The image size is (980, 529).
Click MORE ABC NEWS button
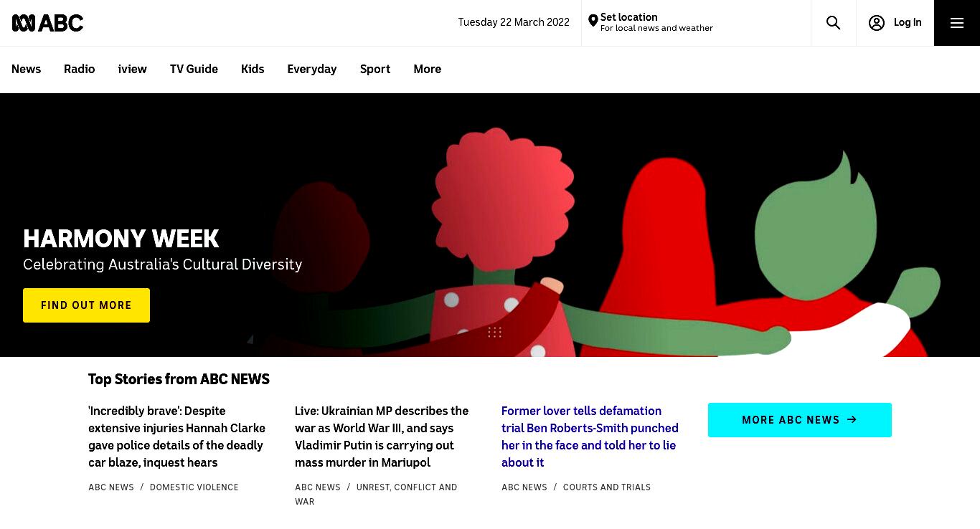coord(799,420)
